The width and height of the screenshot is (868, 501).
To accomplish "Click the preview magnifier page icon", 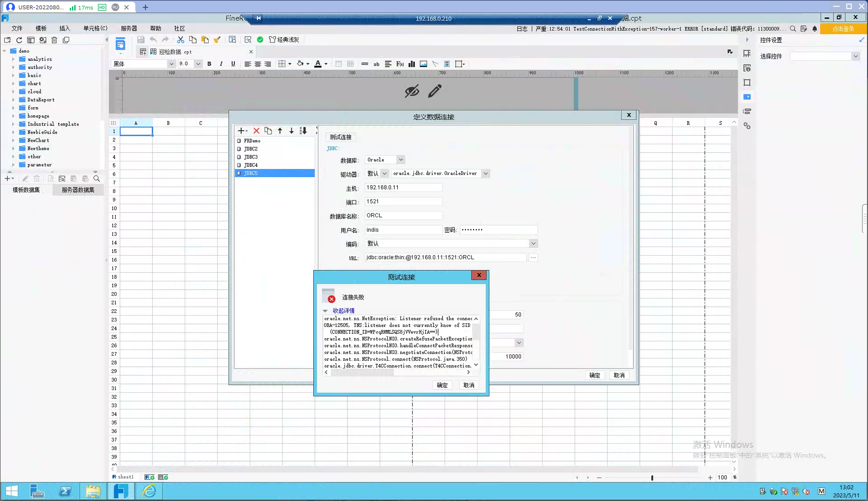I will click(248, 39).
